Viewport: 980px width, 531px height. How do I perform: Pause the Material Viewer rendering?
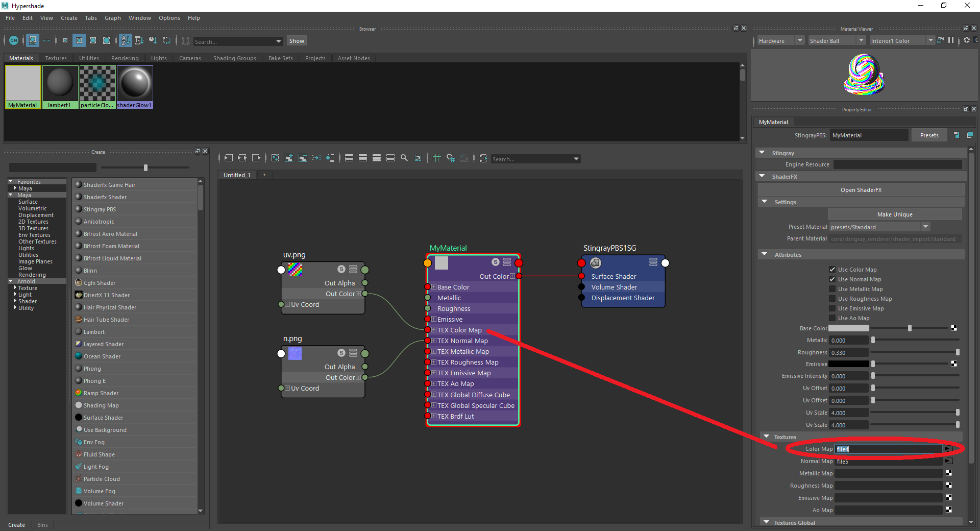(951, 40)
